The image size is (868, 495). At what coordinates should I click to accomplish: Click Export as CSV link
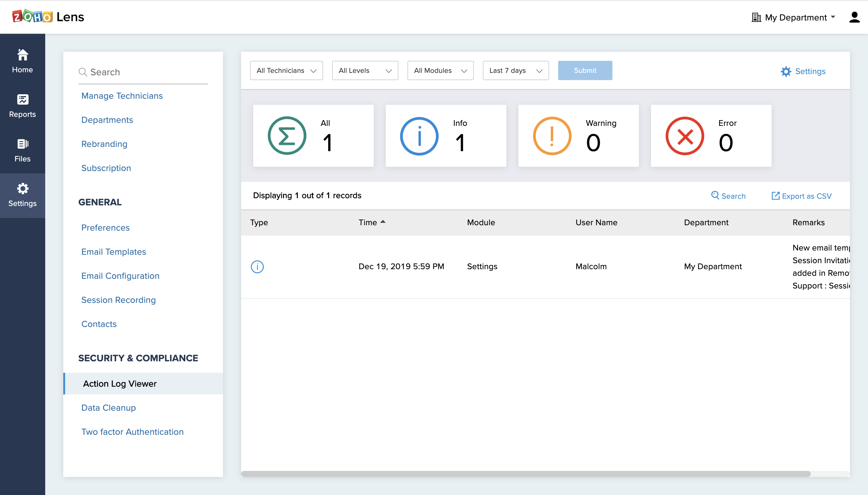[x=801, y=196]
